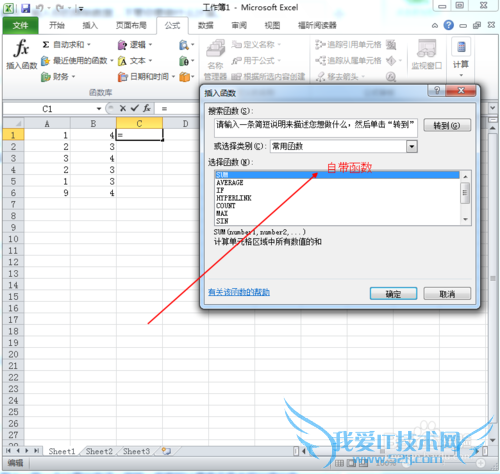Click the search function description field
500x474 pixels.
tap(316, 128)
